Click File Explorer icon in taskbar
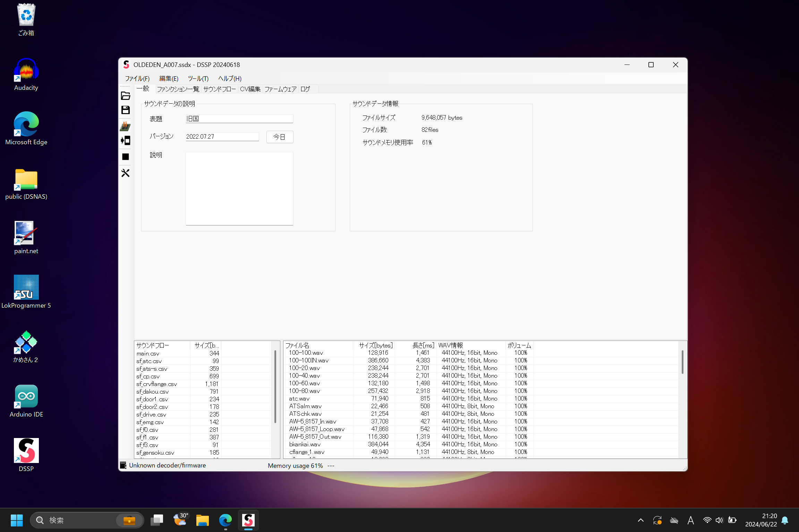The width and height of the screenshot is (799, 532). click(202, 520)
